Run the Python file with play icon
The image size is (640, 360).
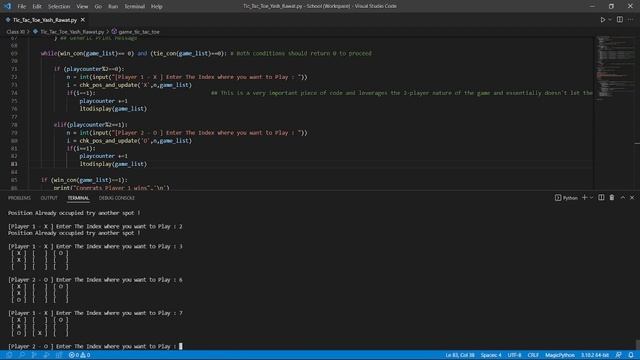click(602, 20)
